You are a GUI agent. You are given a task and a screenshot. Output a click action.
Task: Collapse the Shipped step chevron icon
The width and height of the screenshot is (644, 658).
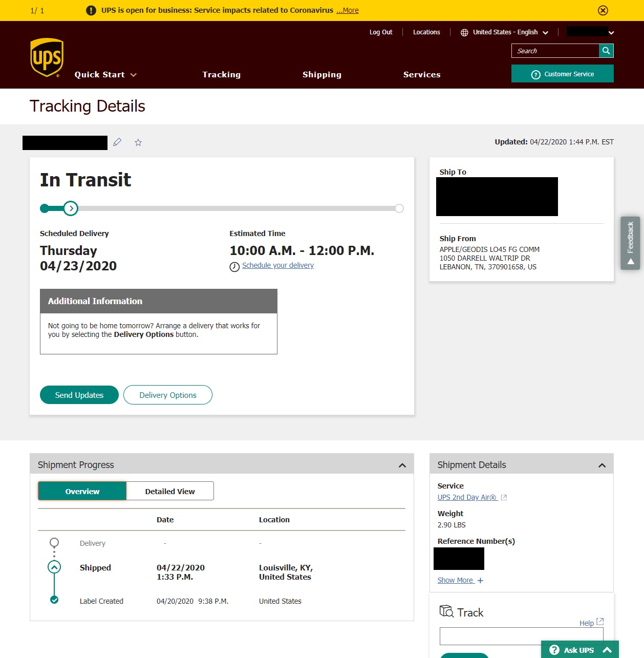point(54,567)
